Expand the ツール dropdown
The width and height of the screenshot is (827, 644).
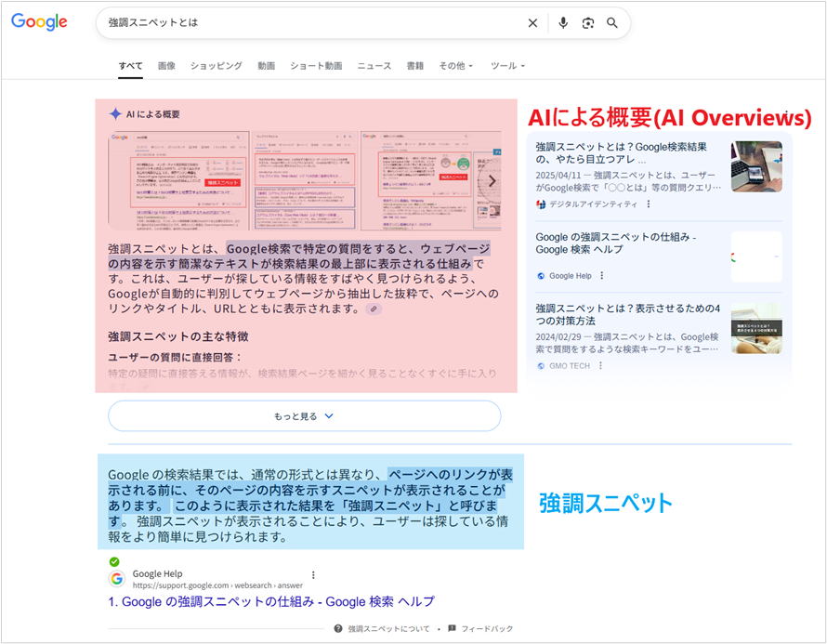click(508, 66)
